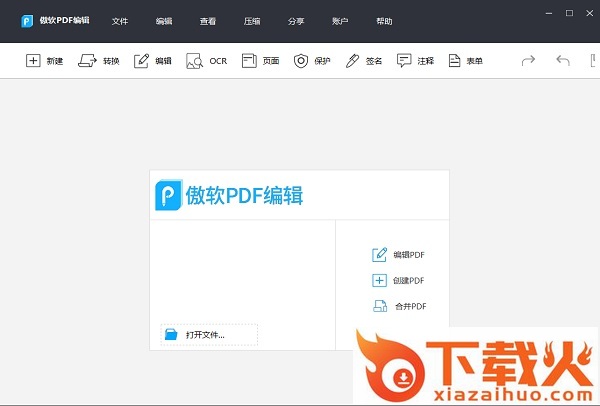Click the 转换 toolbar label
The width and height of the screenshot is (600, 406).
111,61
